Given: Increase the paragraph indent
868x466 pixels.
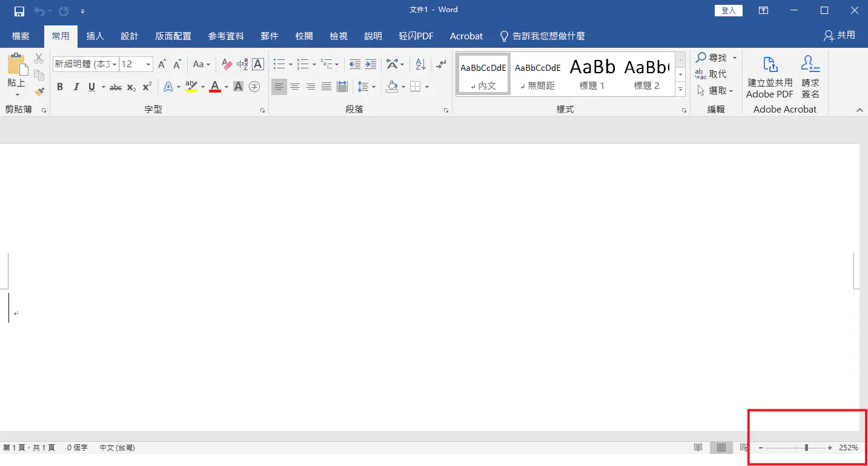Looking at the screenshot, I should pos(371,64).
